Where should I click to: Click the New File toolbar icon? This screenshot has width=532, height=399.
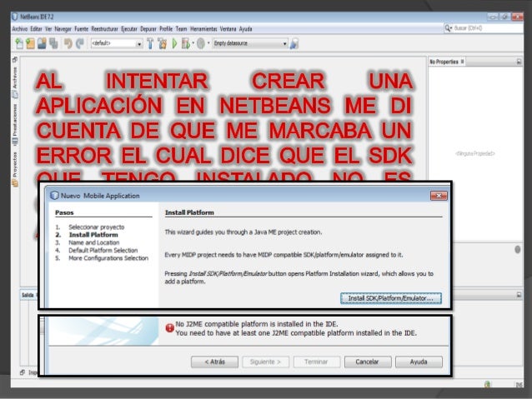coord(19,43)
